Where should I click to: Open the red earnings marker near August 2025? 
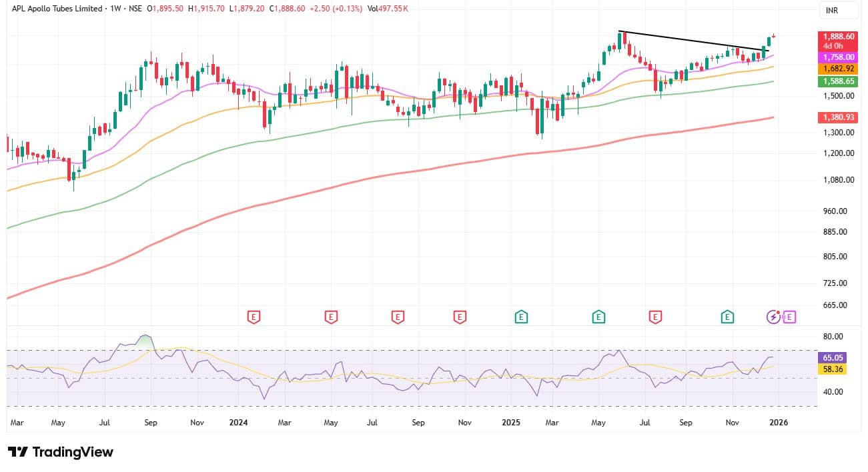(657, 317)
